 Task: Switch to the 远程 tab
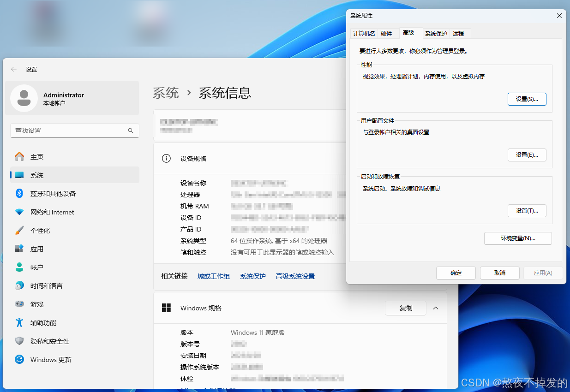point(459,33)
